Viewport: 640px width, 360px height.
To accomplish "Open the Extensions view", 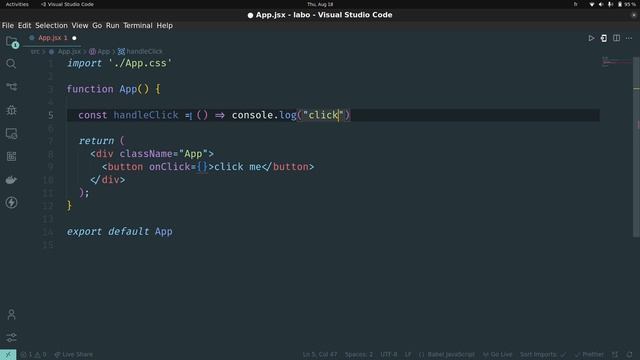I will (11, 156).
